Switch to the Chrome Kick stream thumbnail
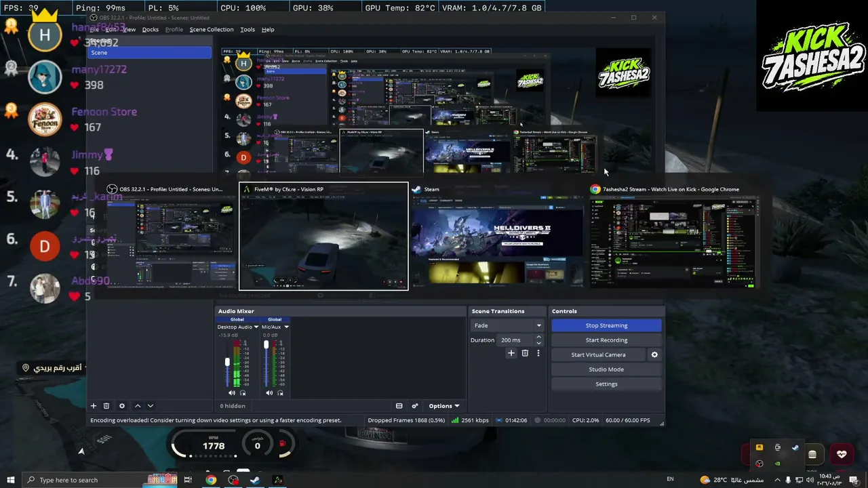Screen dimensions: 868x488 [x=673, y=235]
